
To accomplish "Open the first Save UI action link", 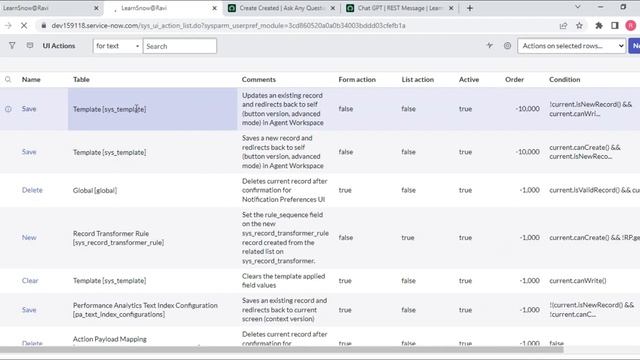I will pos(29,109).
